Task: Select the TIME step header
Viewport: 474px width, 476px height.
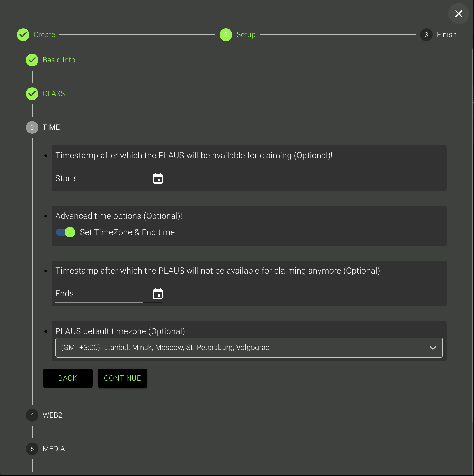Action: pyautogui.click(x=51, y=127)
